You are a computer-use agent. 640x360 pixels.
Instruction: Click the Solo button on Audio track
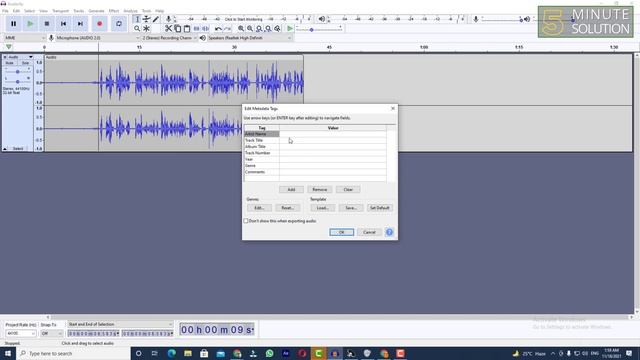pyautogui.click(x=25, y=63)
